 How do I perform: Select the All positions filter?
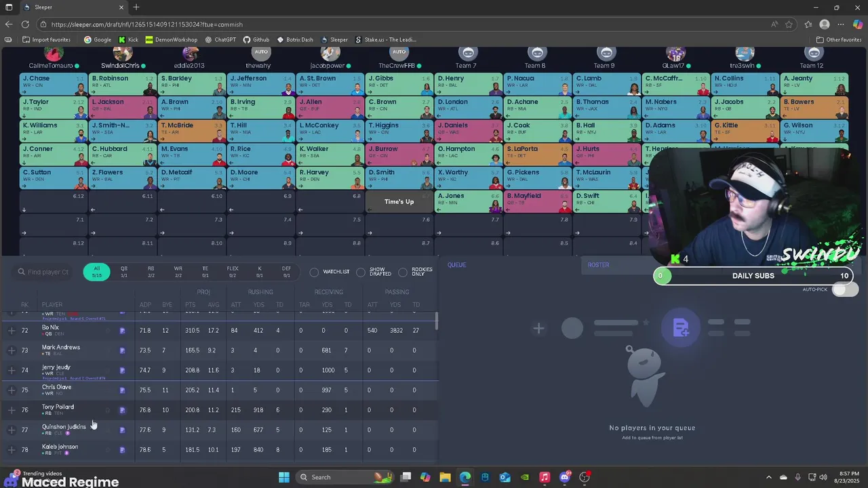point(97,272)
